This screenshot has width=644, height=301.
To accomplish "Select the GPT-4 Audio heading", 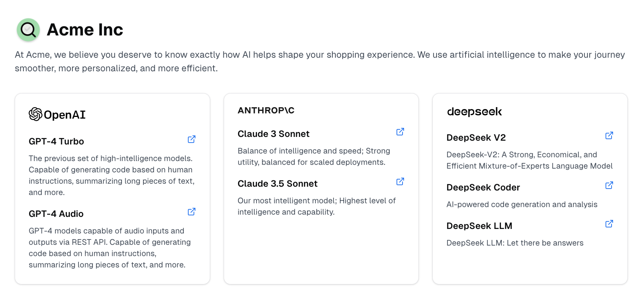I will click(x=56, y=214).
